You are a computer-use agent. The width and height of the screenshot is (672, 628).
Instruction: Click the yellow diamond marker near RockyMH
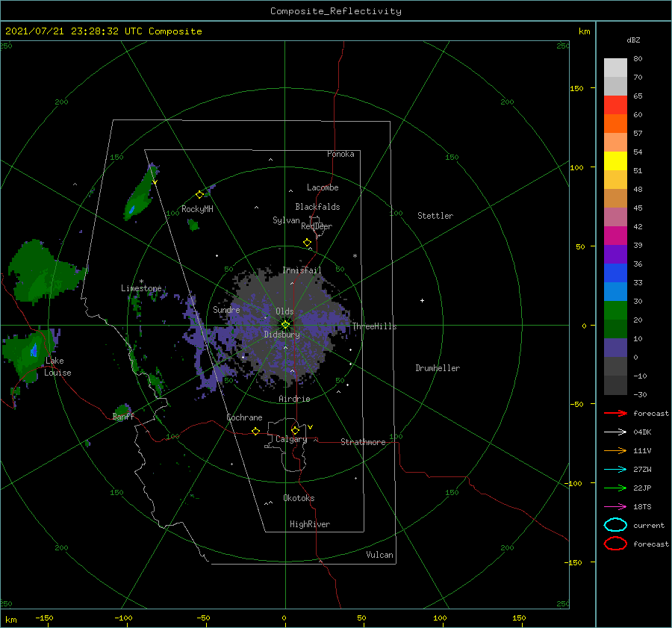coord(199,195)
